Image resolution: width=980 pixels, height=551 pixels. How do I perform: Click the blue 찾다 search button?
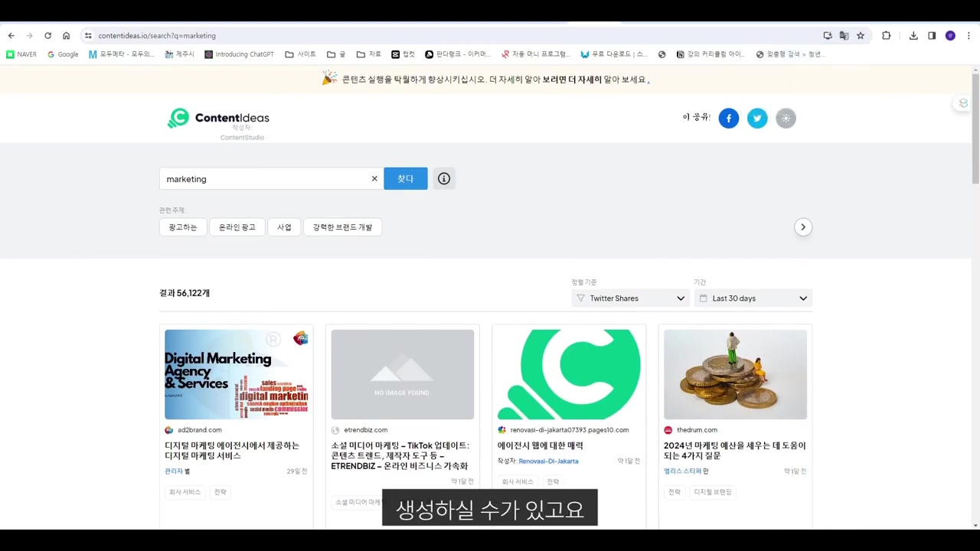(406, 178)
